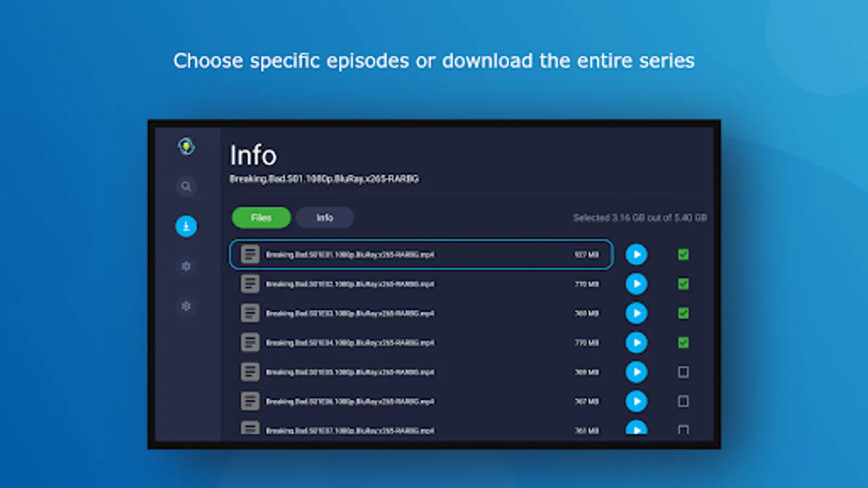Select the S01E05 mp4 file name

coord(350,372)
